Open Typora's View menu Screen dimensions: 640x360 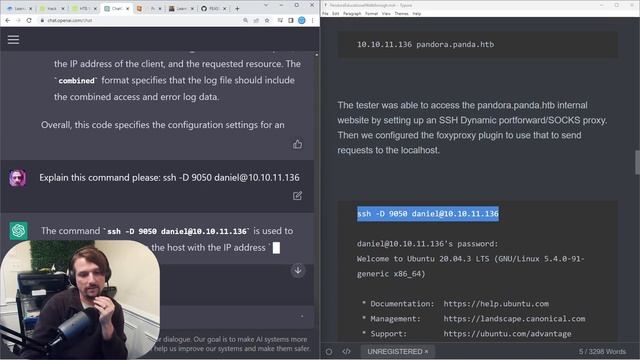tap(386, 13)
